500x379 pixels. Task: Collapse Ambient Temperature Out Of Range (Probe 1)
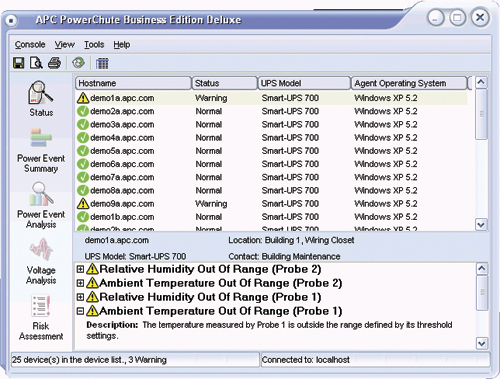click(80, 311)
